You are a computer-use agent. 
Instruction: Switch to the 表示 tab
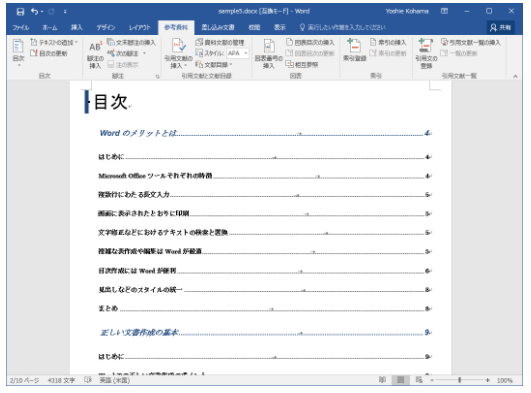point(279,27)
